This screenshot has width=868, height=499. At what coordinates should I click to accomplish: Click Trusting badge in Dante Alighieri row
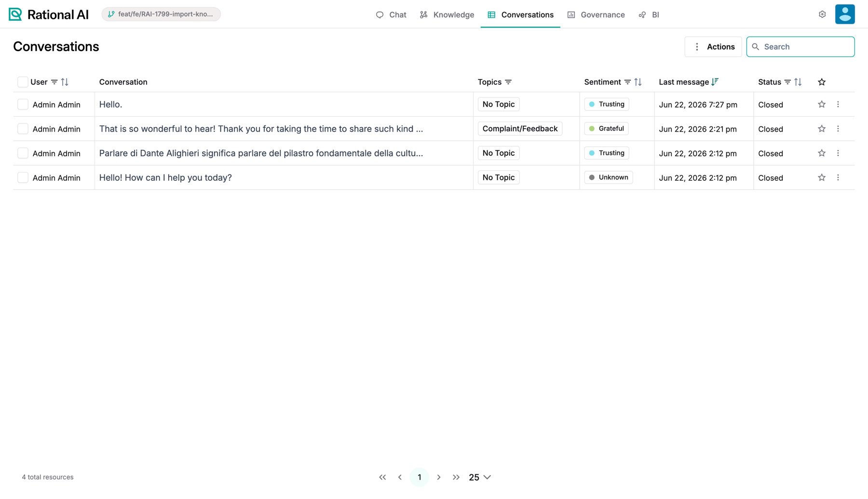(607, 153)
